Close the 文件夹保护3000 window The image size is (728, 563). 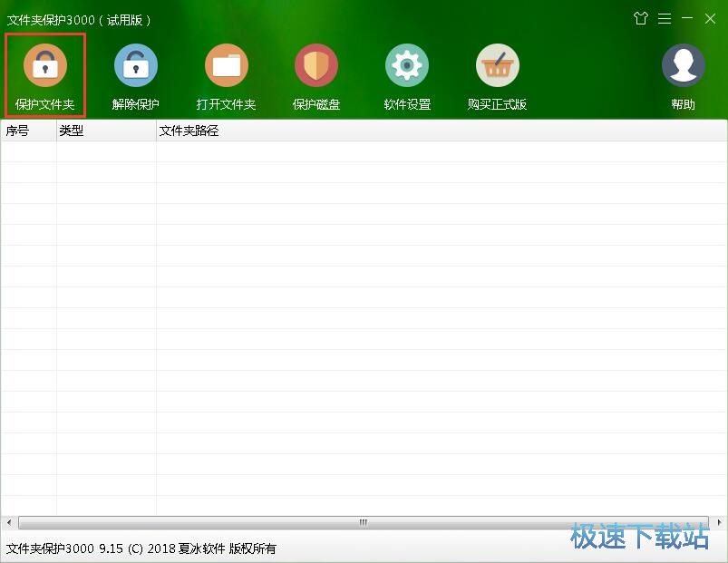click(710, 18)
